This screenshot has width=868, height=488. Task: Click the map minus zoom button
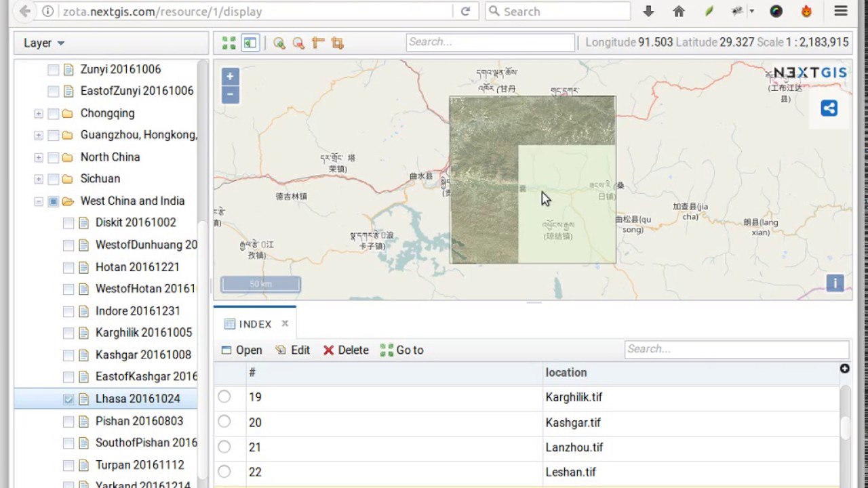[231, 94]
